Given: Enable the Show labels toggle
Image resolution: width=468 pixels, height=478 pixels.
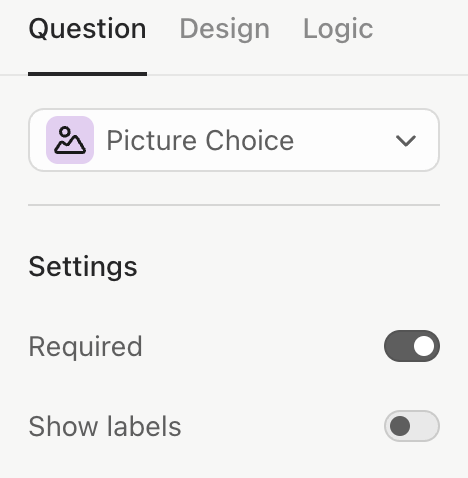Looking at the screenshot, I should (x=412, y=426).
